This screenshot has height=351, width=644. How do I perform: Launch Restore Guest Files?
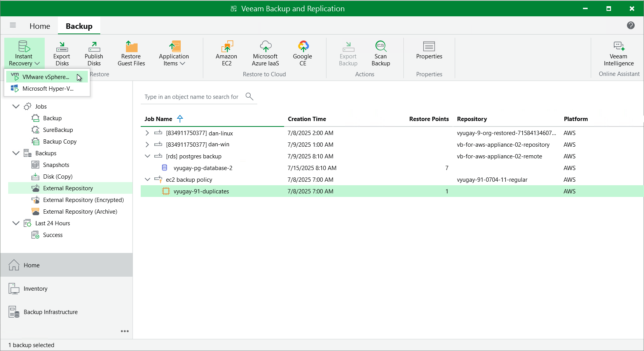point(131,53)
